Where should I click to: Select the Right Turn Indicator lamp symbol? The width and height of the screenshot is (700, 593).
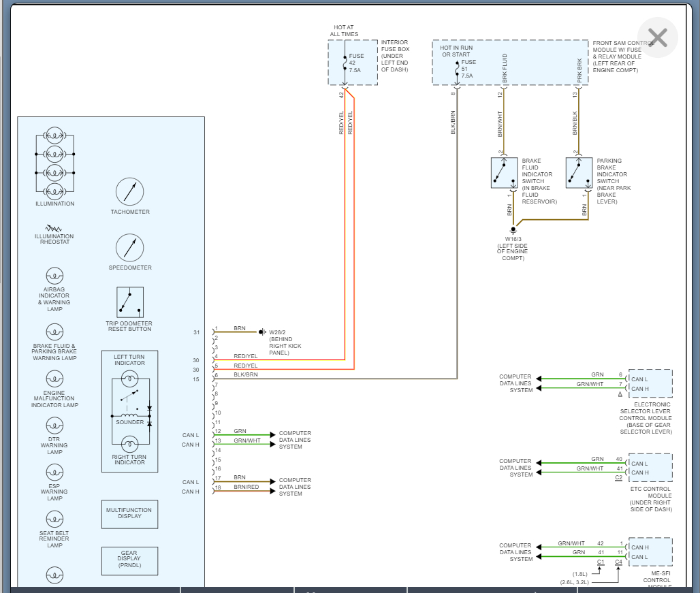pos(129,445)
